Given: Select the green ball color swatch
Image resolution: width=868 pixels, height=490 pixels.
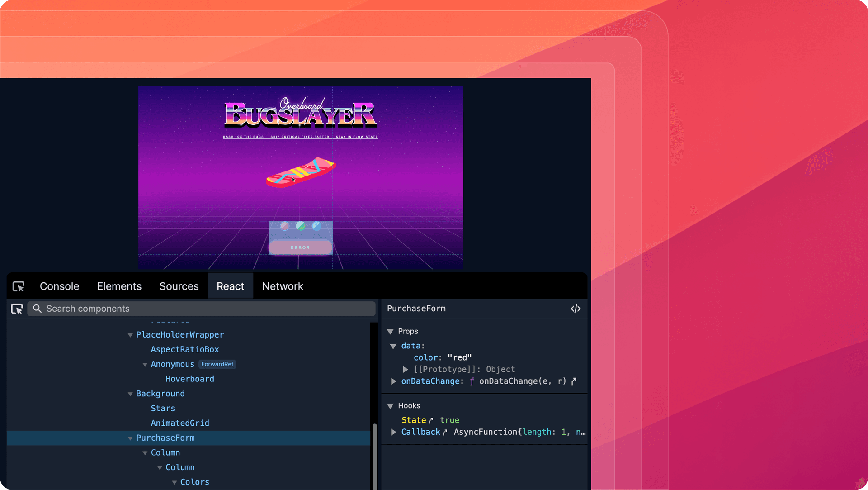Looking at the screenshot, I should pyautogui.click(x=300, y=226).
